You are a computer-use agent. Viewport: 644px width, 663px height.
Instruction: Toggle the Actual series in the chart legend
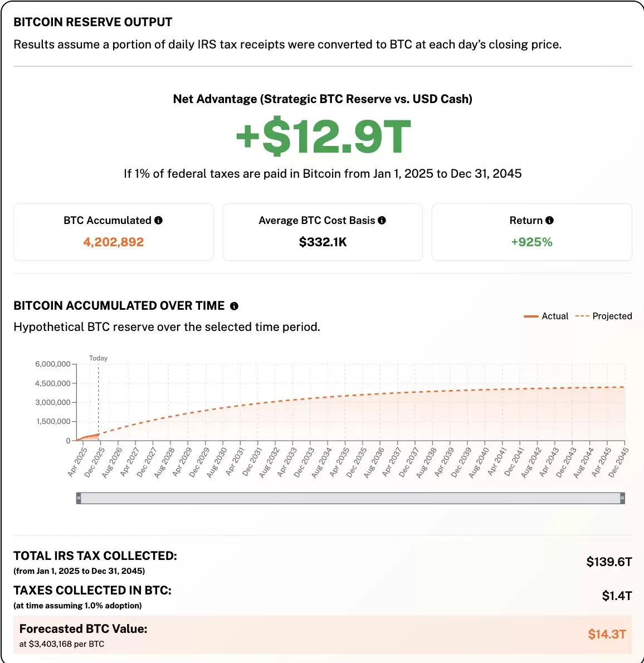click(x=547, y=316)
